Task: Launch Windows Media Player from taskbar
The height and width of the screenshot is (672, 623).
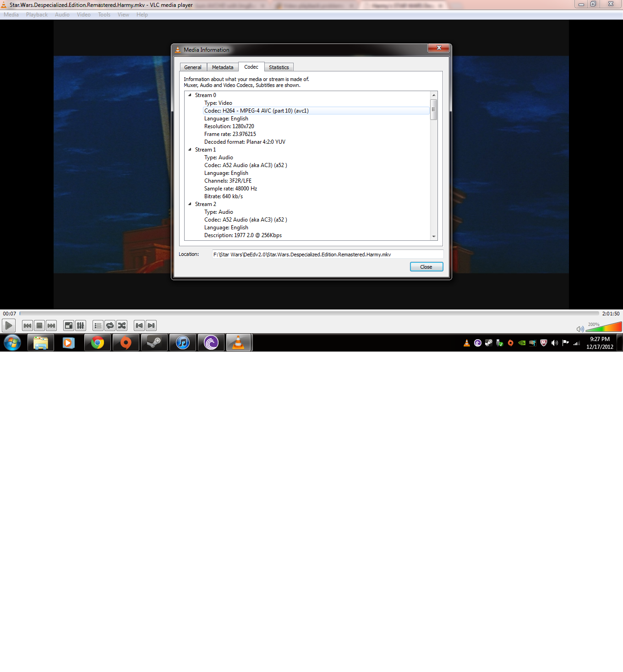Action: 69,342
